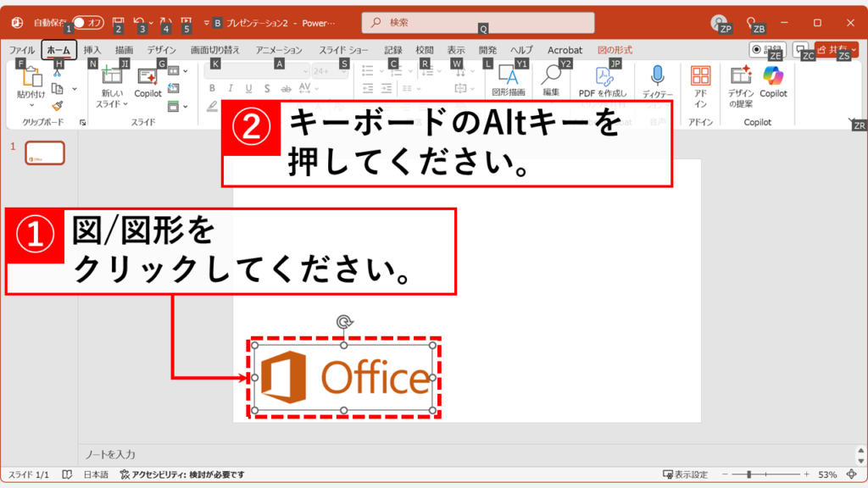868x488 pixels.
Task: Open the account profile icon
Action: click(x=719, y=23)
